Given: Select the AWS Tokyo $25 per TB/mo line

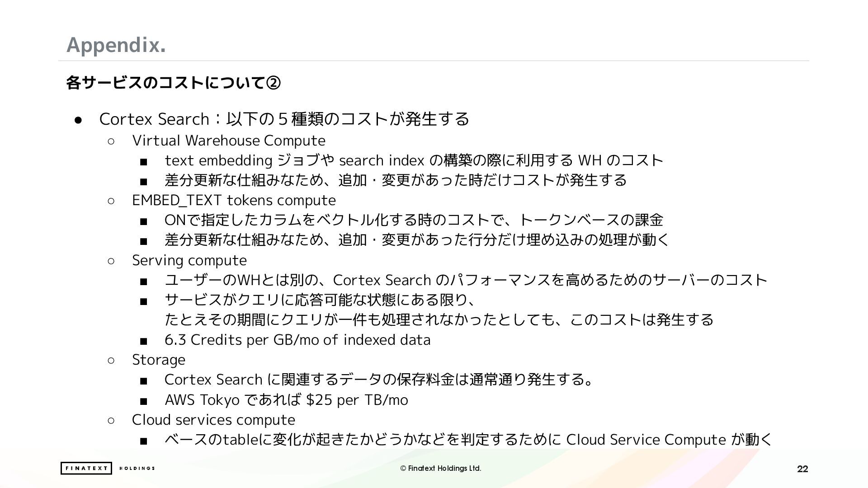Looking at the screenshot, I should (x=286, y=400).
